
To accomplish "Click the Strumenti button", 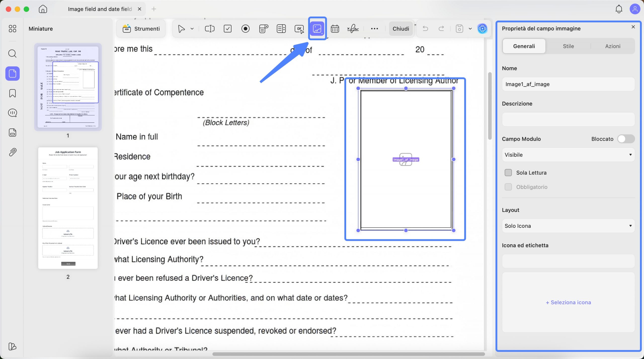I will pyautogui.click(x=141, y=29).
